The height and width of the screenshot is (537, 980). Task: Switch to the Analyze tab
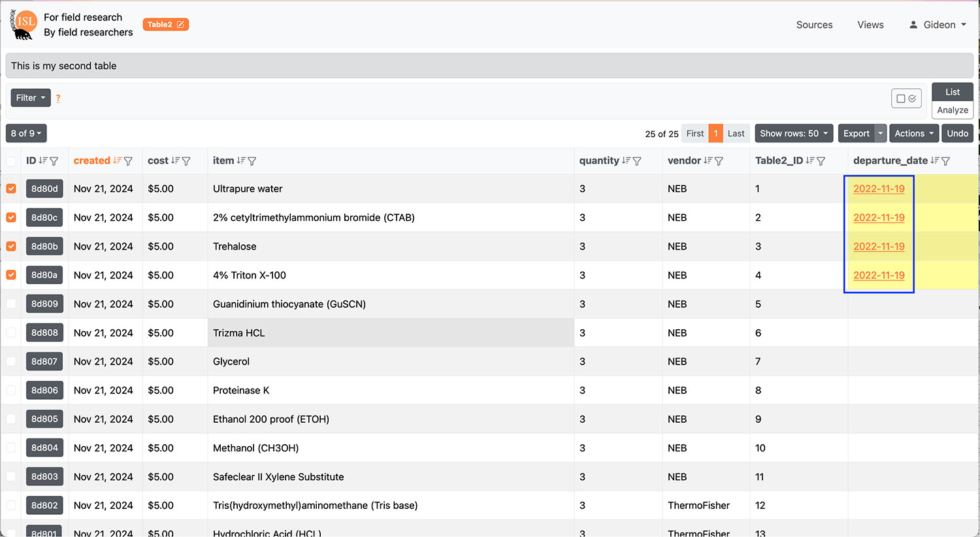tap(952, 110)
